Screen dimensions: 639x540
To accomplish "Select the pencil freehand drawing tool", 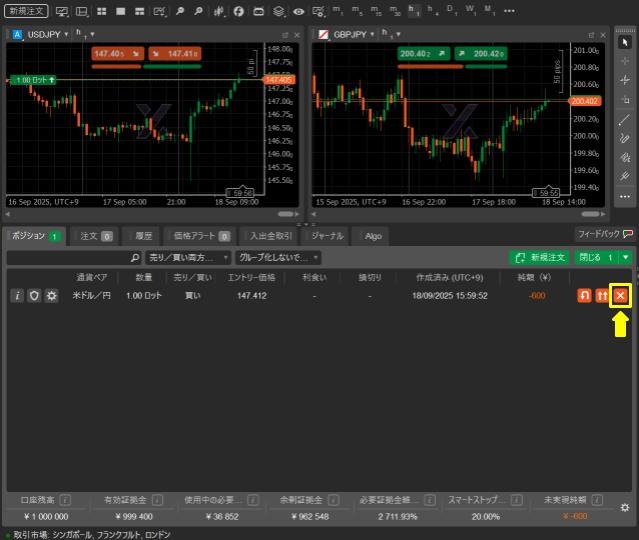I will tap(625, 139).
